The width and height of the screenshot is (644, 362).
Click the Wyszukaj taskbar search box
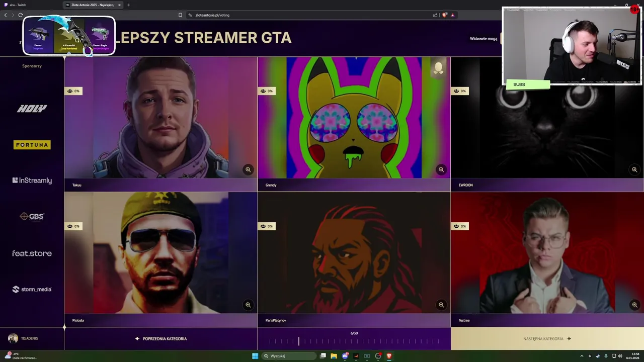[289, 356]
